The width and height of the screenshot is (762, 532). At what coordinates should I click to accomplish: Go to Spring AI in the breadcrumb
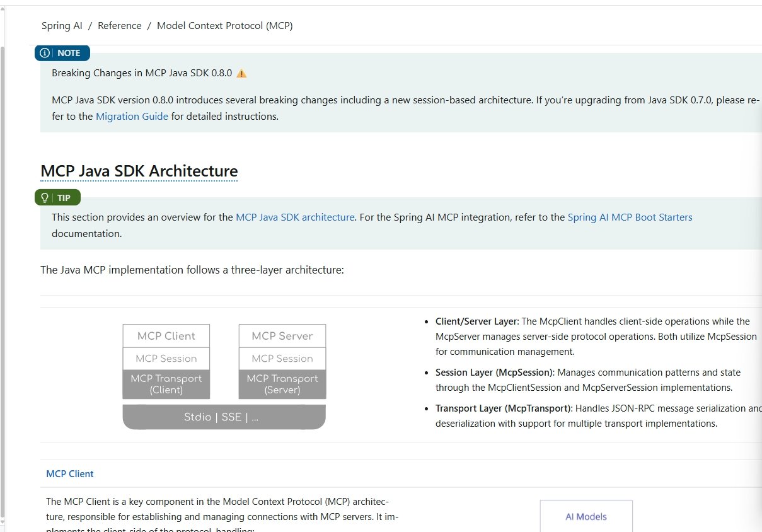62,26
